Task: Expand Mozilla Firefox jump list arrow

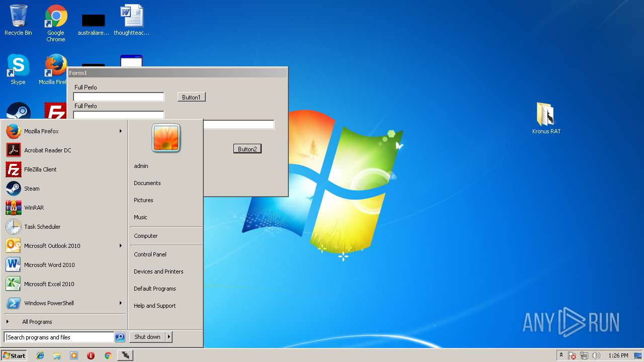Action: 120,131
